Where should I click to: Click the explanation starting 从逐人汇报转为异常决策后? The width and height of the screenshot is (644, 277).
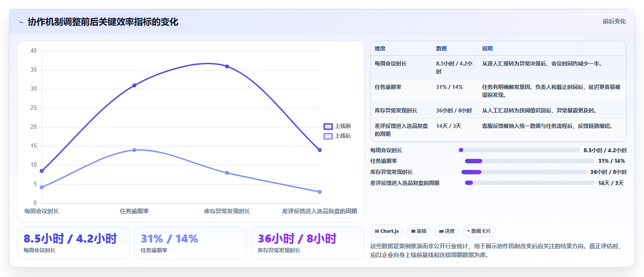click(542, 64)
